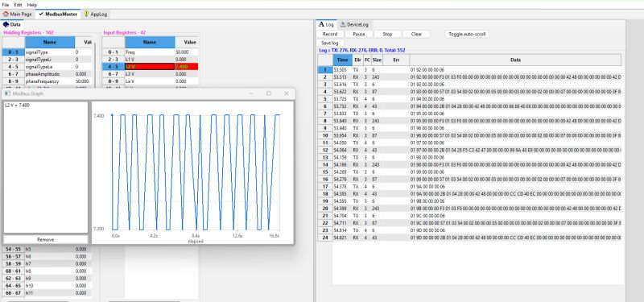Sort holding registers by Name header
Viewport: 644px width, 302px height.
50,42
